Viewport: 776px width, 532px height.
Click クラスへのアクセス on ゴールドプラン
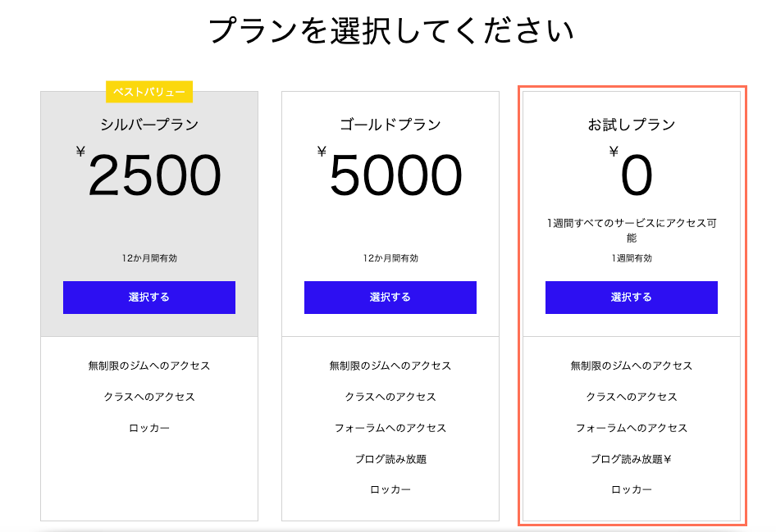click(x=390, y=397)
